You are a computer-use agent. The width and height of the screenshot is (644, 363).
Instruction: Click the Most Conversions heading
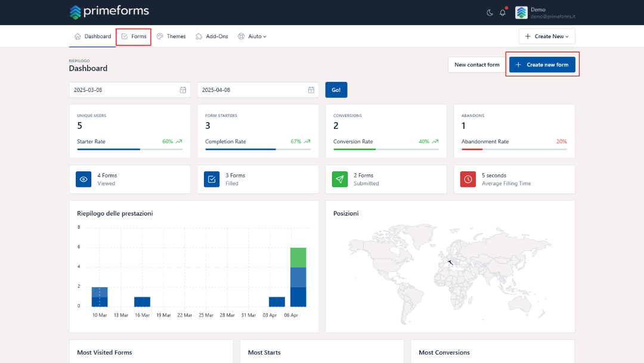444,352
